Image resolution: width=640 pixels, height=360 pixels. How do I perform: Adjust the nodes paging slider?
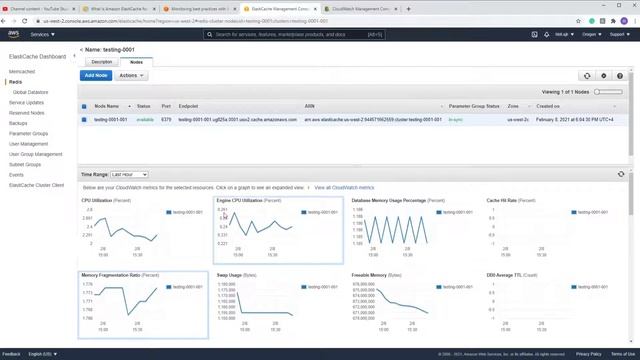tap(608, 92)
